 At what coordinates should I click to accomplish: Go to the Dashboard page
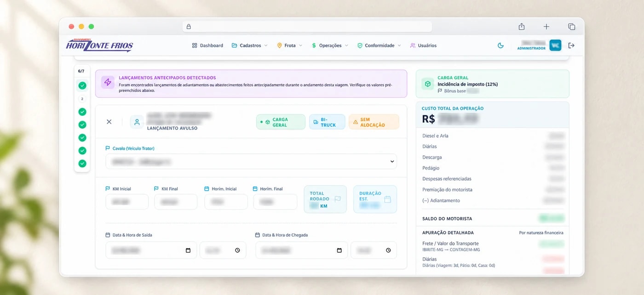207,45
